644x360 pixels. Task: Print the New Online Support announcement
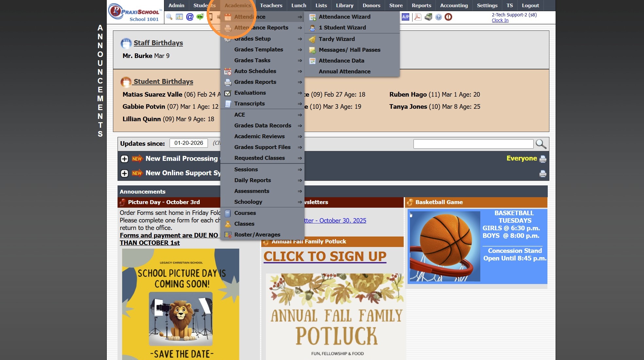pos(543,174)
